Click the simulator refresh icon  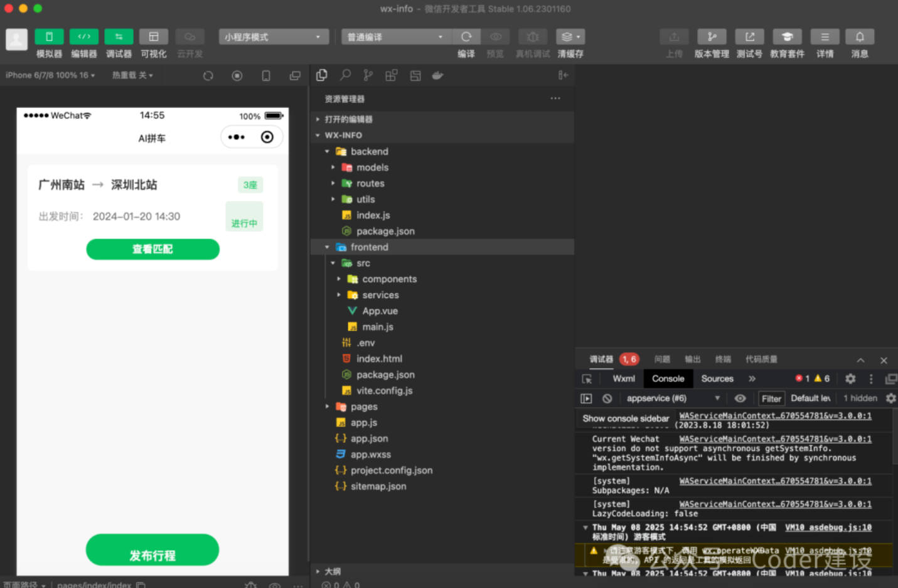pos(208,76)
